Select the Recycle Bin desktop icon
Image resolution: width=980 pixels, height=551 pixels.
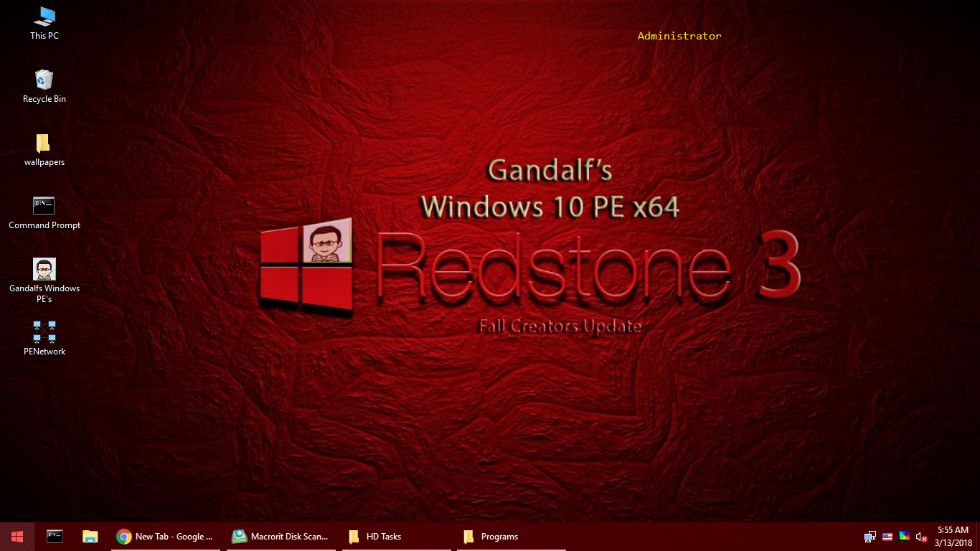44,86
